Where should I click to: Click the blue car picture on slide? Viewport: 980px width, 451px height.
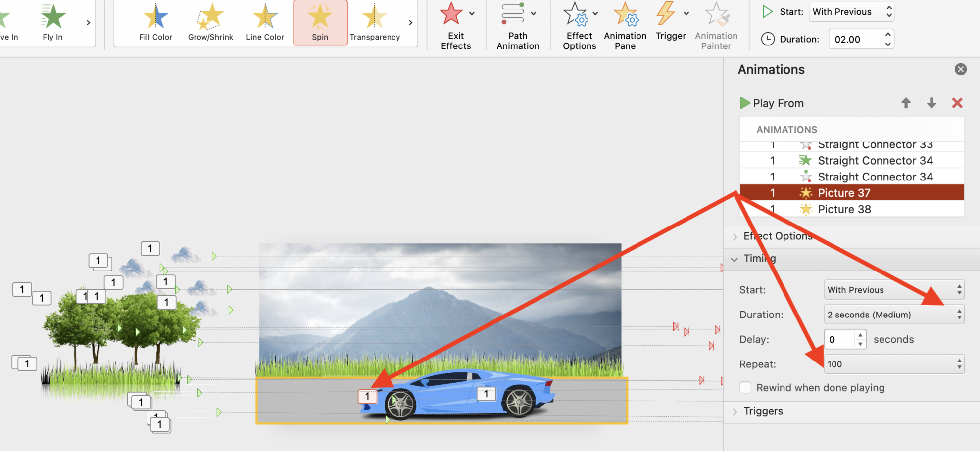[x=458, y=394]
